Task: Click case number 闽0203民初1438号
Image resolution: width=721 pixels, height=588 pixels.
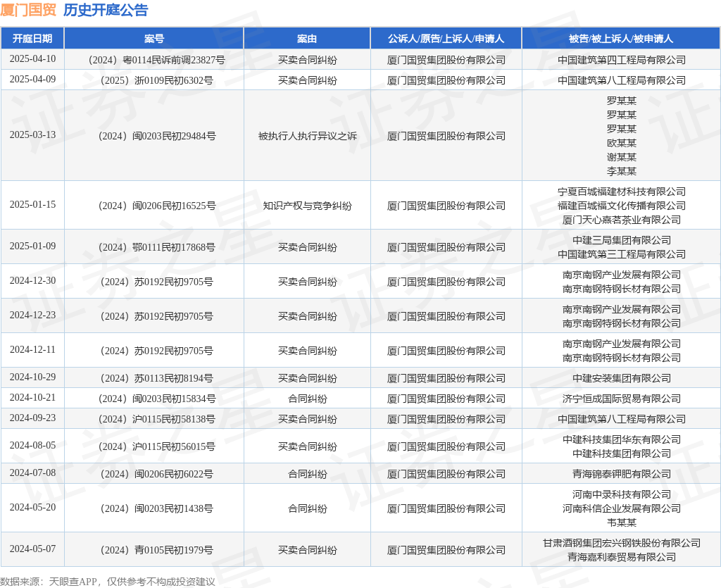Action: pyautogui.click(x=156, y=508)
